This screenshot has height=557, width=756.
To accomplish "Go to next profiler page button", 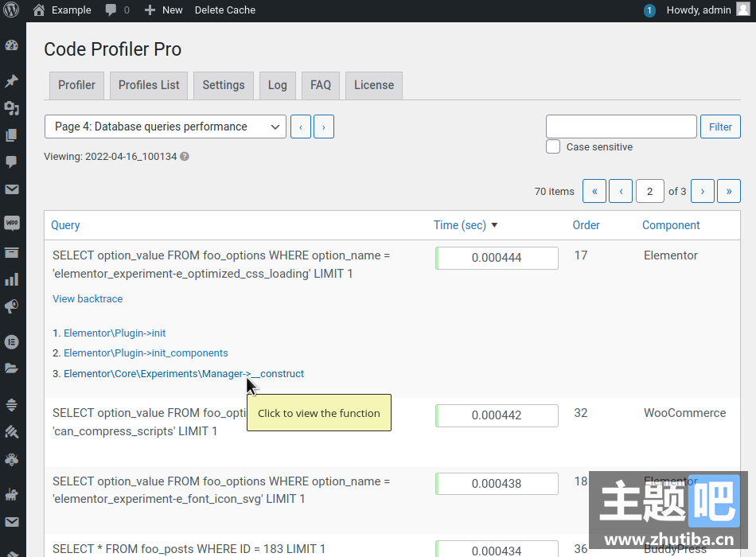I will click(324, 127).
